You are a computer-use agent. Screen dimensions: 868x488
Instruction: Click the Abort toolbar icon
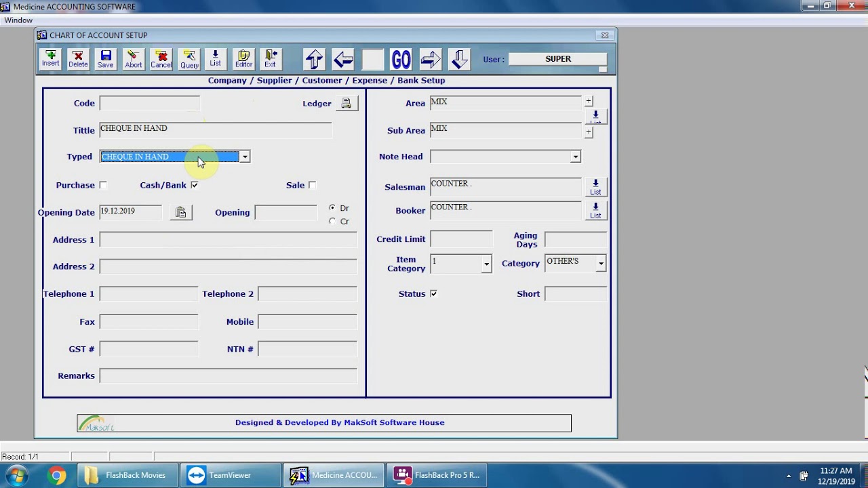pyautogui.click(x=134, y=59)
